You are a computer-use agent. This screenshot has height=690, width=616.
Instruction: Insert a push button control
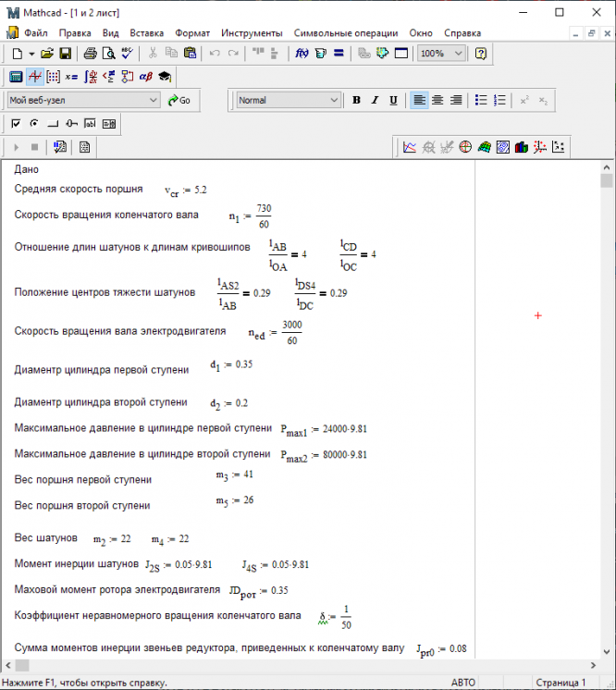(53, 124)
